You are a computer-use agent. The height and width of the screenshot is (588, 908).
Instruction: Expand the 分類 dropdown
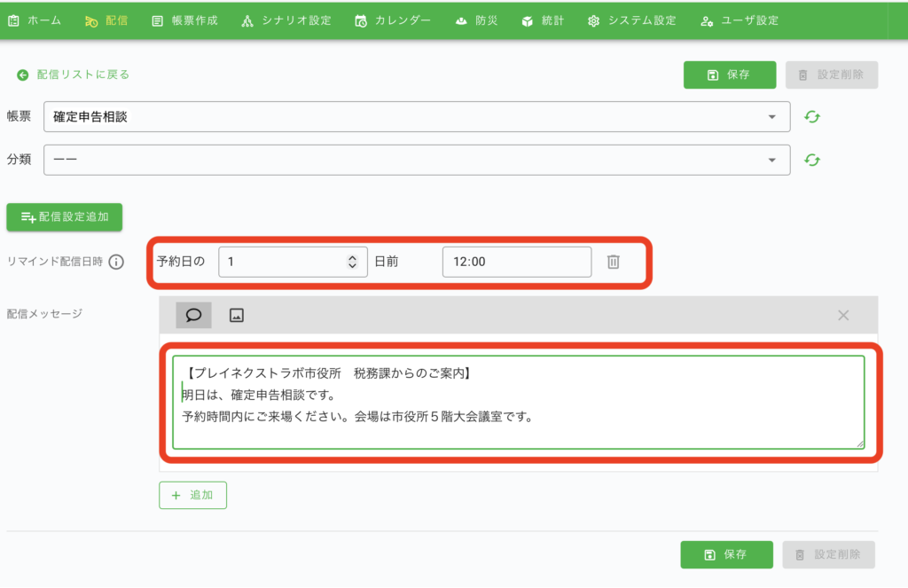click(x=416, y=160)
